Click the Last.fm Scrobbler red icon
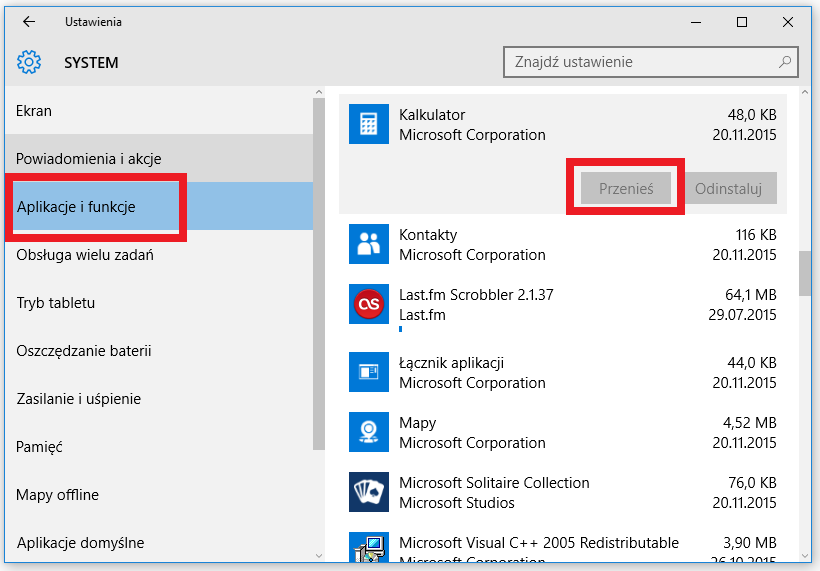This screenshot has width=820, height=571. coord(369,304)
